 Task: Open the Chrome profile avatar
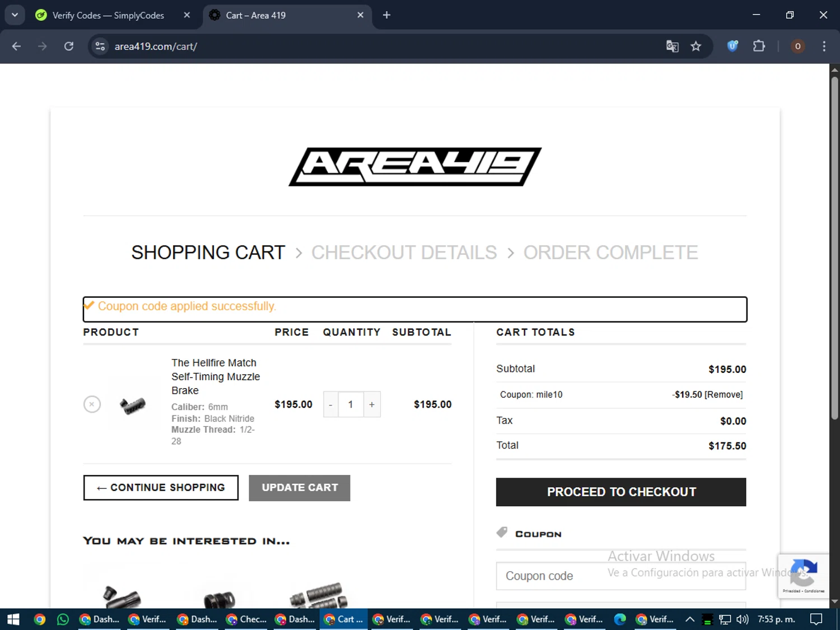(797, 46)
